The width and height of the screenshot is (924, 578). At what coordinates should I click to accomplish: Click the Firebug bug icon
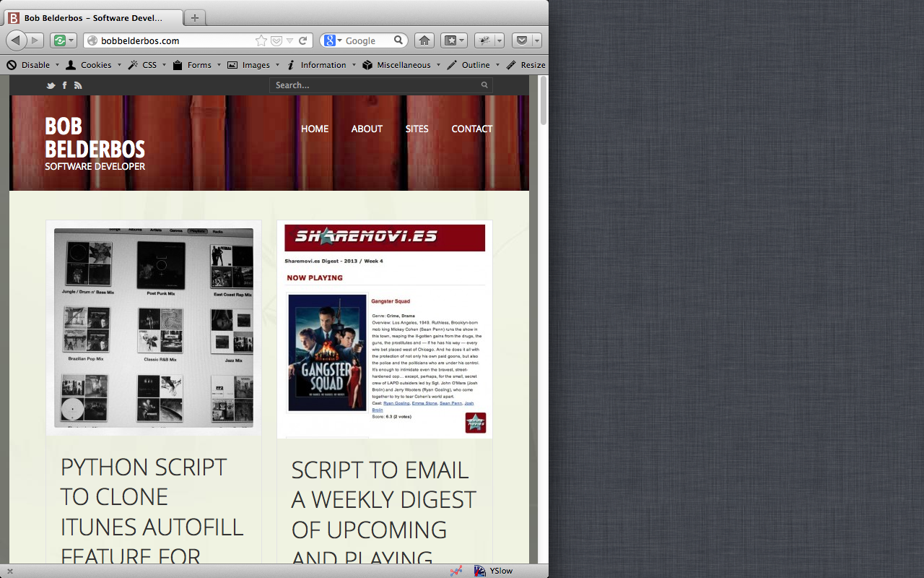click(x=485, y=40)
